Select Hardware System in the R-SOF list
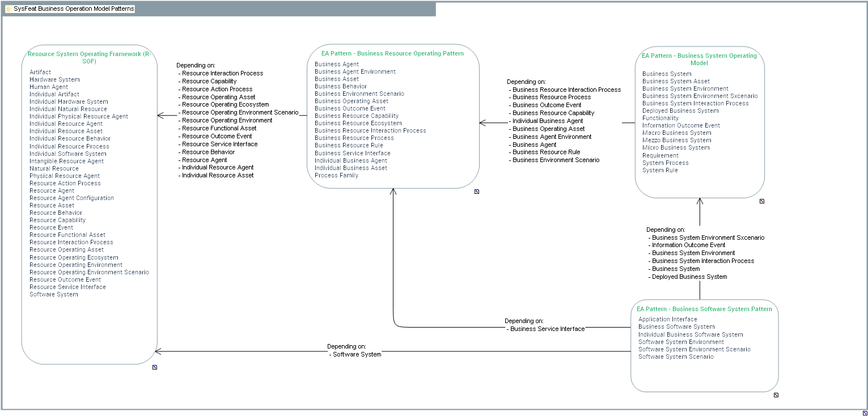The width and height of the screenshot is (868, 416). pyautogui.click(x=54, y=79)
